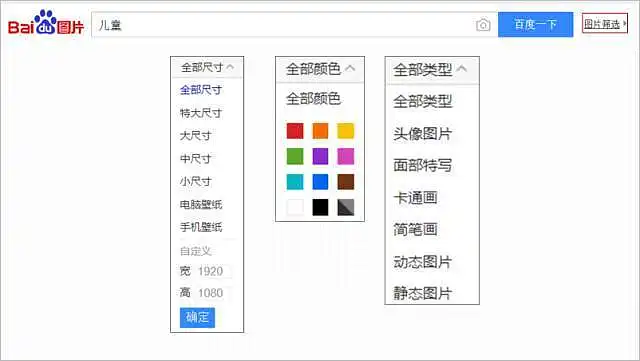640x361 pixels.
Task: Select the orange color swatch
Action: click(320, 131)
